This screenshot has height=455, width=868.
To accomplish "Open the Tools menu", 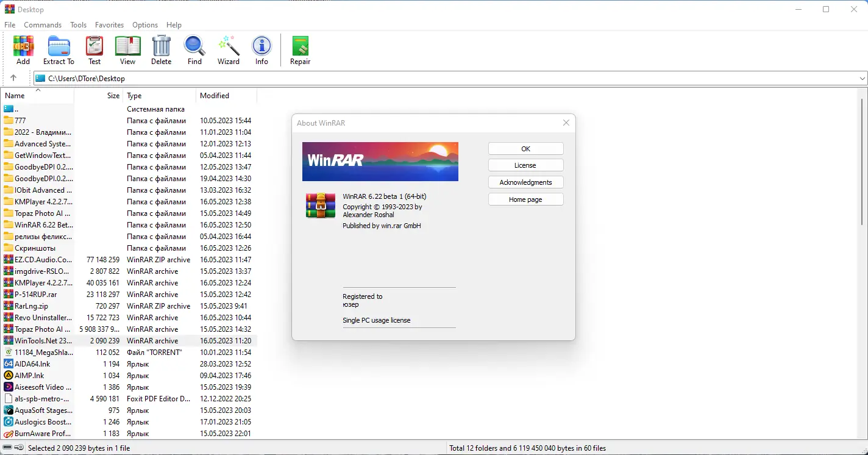I will coord(79,25).
